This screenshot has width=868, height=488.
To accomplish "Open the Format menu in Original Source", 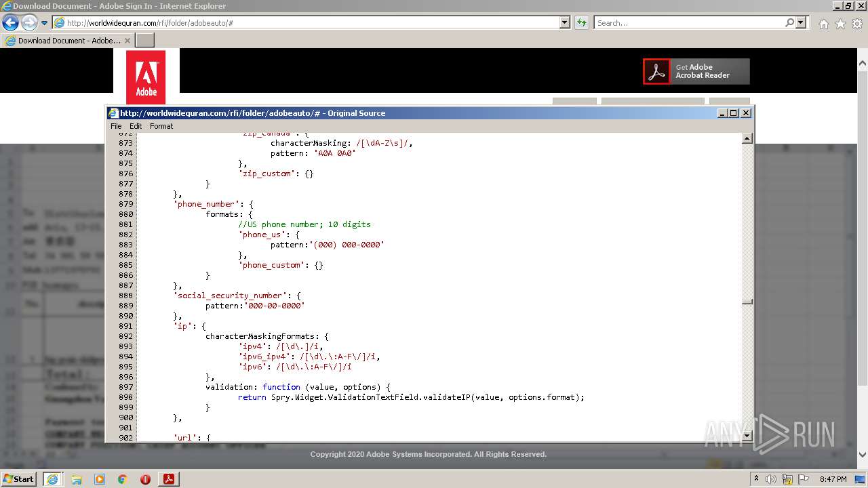I will coord(161,126).
